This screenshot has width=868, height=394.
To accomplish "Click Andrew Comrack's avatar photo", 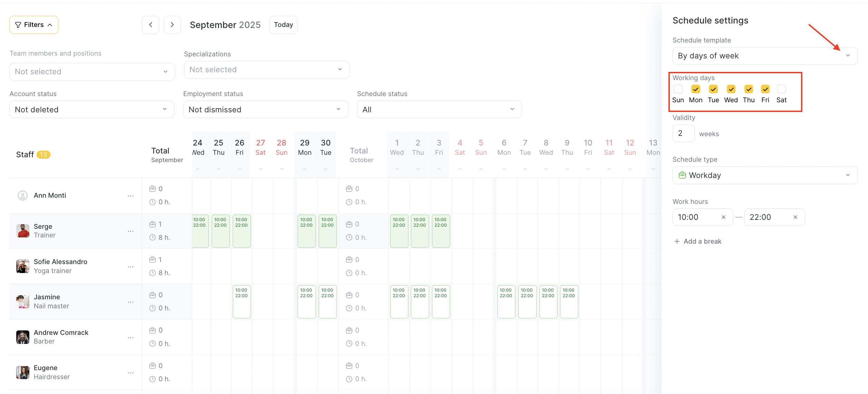I will 23,337.
